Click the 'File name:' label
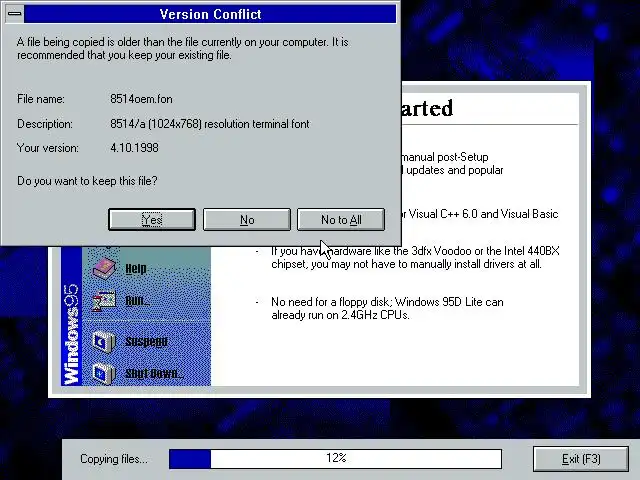This screenshot has height=480, width=640. click(41, 99)
